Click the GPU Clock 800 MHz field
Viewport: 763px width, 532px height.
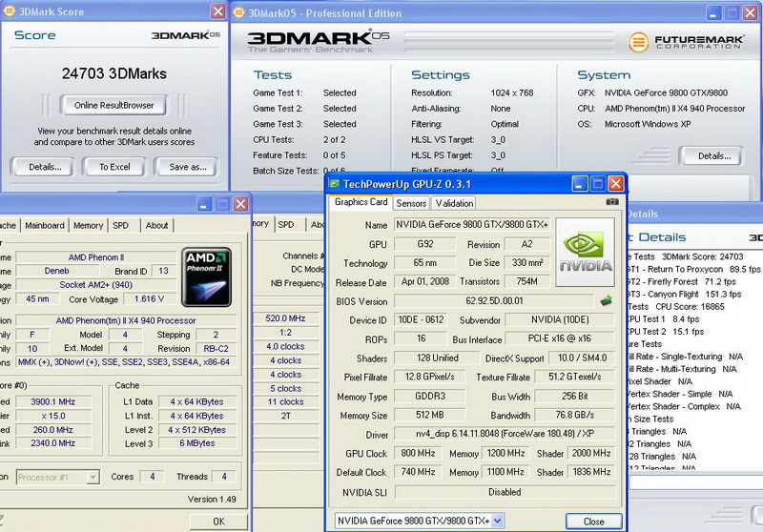pyautogui.click(x=418, y=453)
